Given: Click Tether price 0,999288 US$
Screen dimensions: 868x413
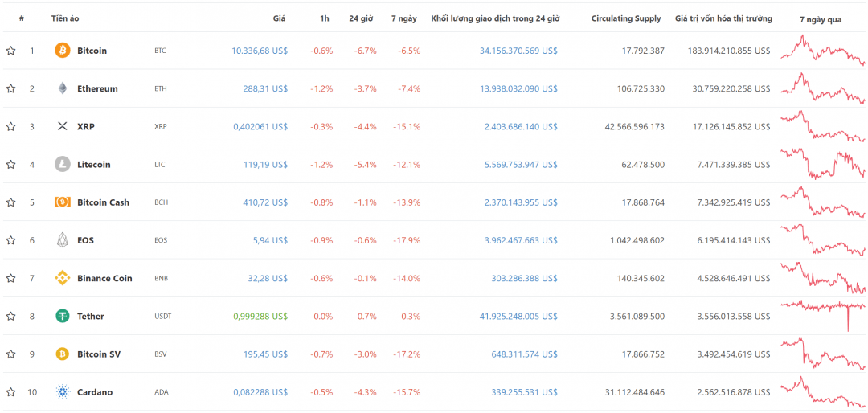Looking at the screenshot, I should 260,316.
